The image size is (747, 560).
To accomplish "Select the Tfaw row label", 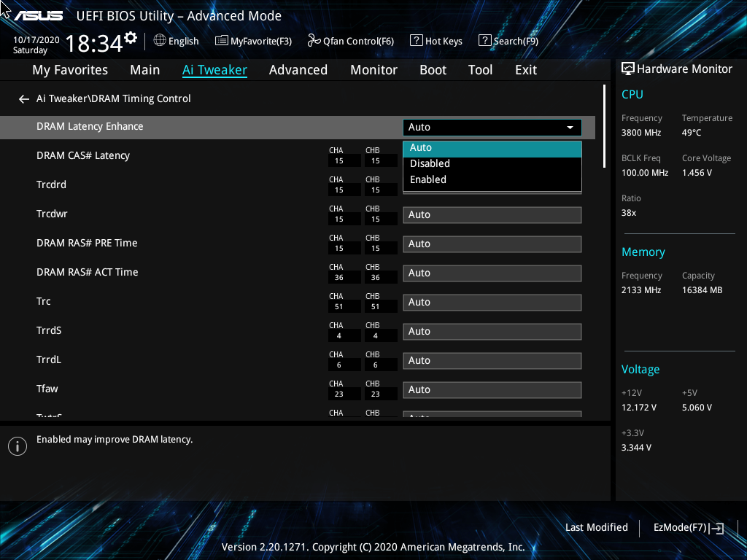I will [47, 389].
